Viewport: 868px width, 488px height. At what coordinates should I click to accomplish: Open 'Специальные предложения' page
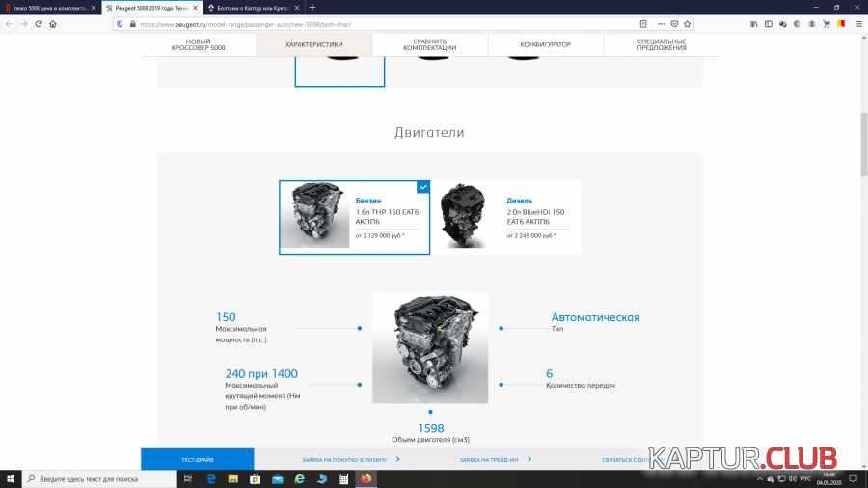point(662,44)
